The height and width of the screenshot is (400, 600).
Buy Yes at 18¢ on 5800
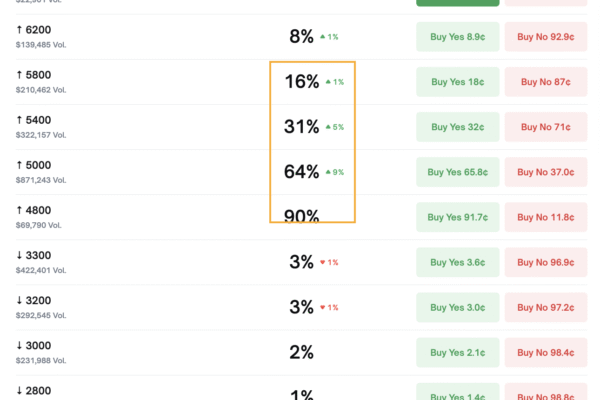pyautogui.click(x=457, y=82)
